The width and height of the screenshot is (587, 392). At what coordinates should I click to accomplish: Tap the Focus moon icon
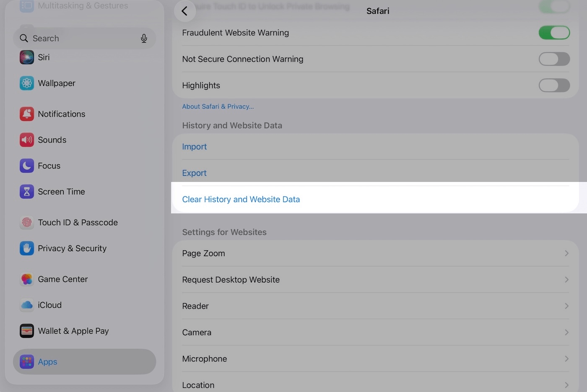tap(27, 166)
